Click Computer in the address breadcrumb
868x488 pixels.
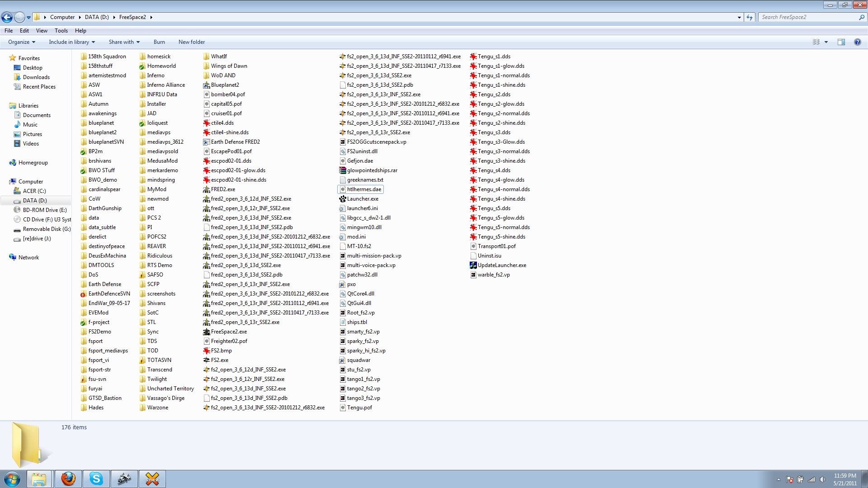[62, 17]
